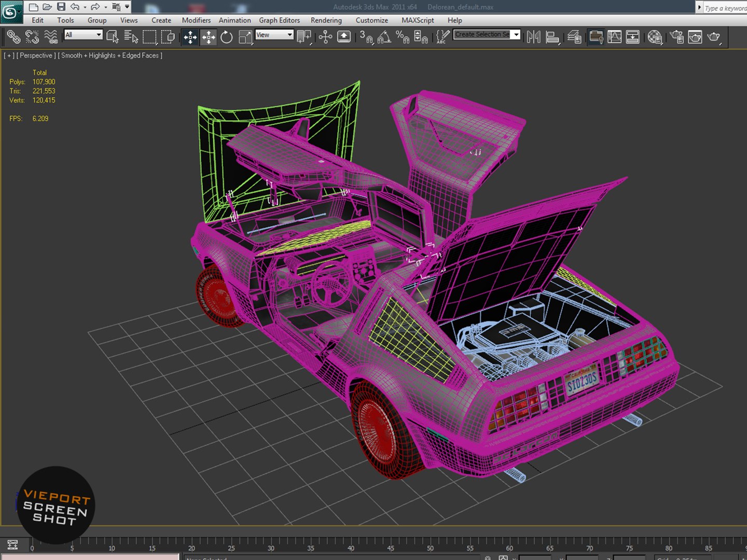The width and height of the screenshot is (747, 560).
Task: Open the Rendered Frame Window
Action: [695, 37]
